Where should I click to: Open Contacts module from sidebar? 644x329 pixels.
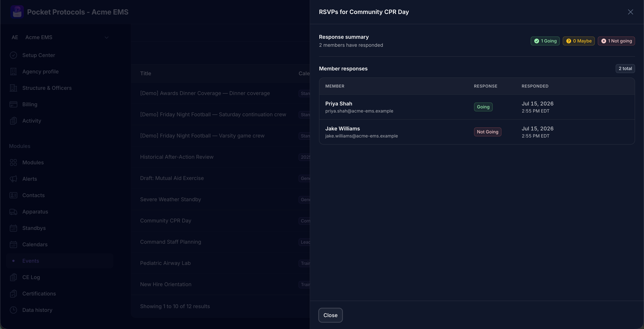[x=60, y=195]
